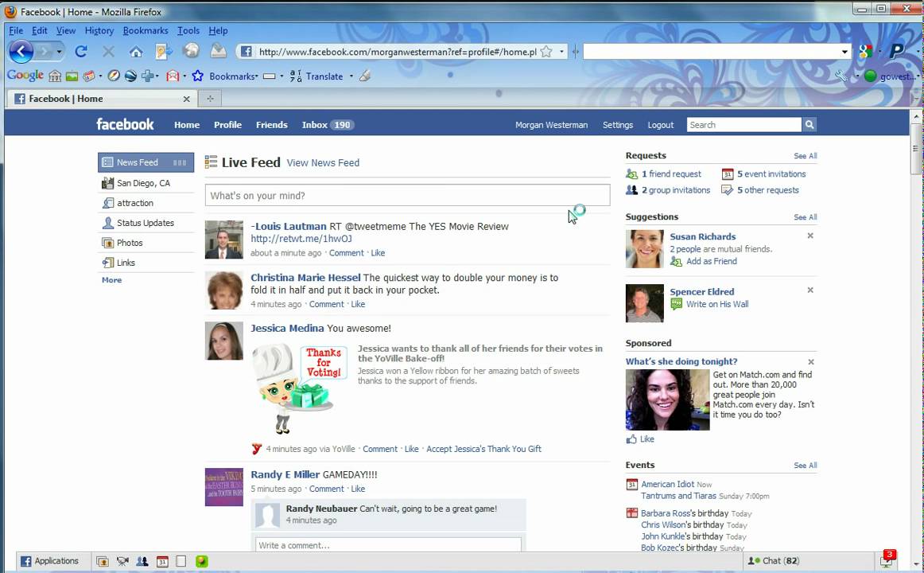Click Christina Marie Hessel's profile photo
Image resolution: width=924 pixels, height=573 pixels.
[x=224, y=290]
